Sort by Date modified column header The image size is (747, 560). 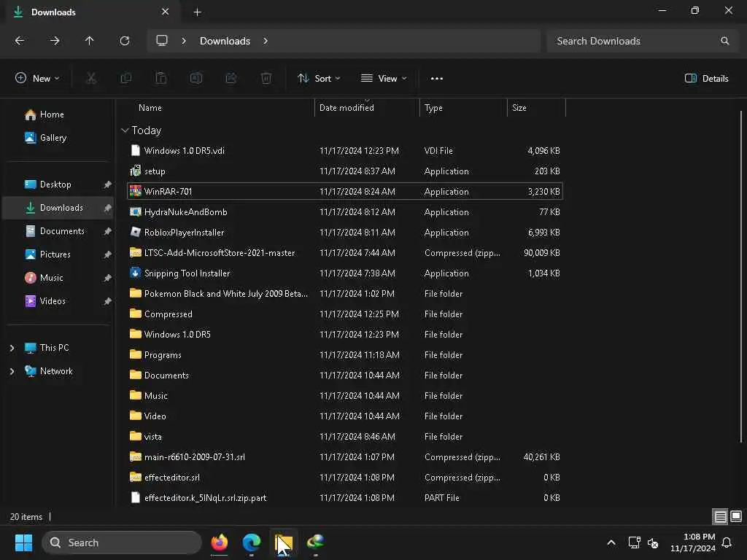tap(367, 108)
